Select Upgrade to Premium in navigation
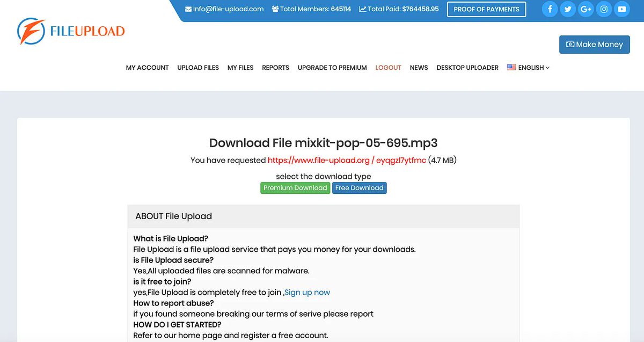 (332, 68)
